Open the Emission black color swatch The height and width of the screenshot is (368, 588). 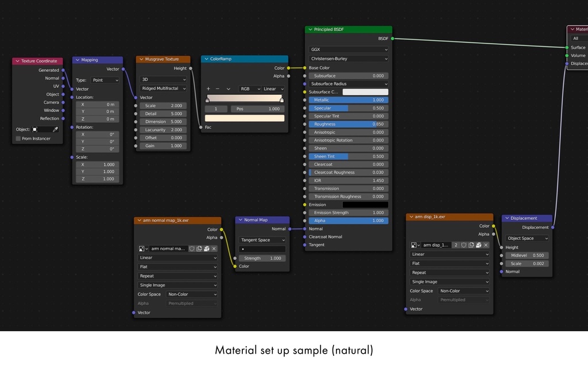point(365,205)
